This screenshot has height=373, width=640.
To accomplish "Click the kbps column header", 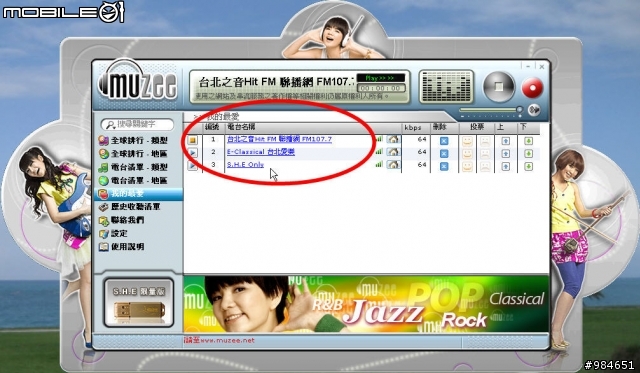I will pos(416,128).
